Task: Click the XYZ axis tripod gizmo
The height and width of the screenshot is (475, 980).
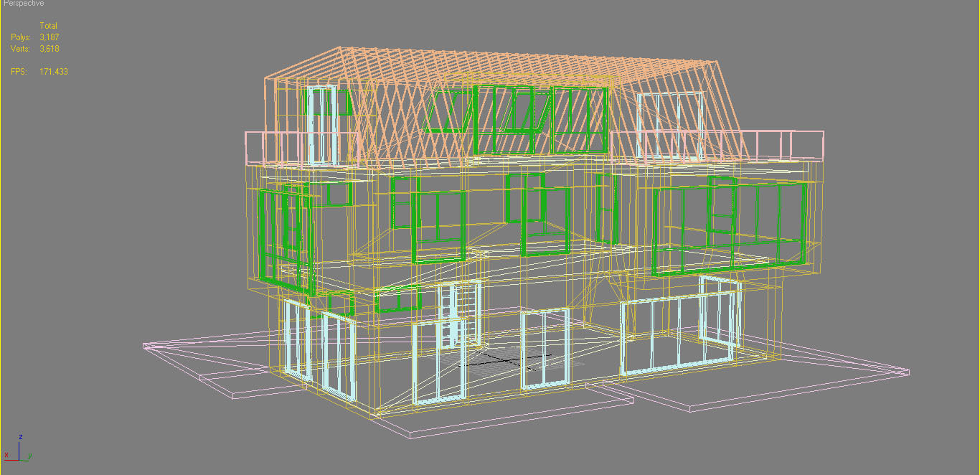Action: click(x=18, y=448)
